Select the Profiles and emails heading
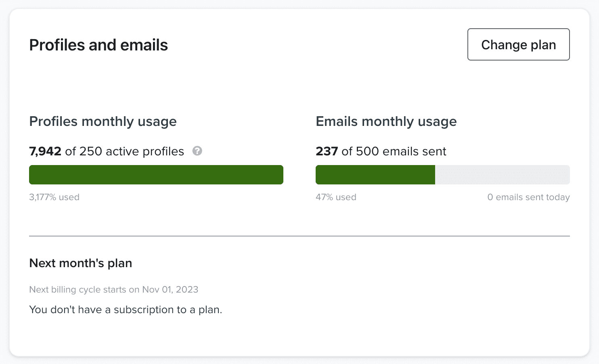599x364 pixels. [x=98, y=45]
